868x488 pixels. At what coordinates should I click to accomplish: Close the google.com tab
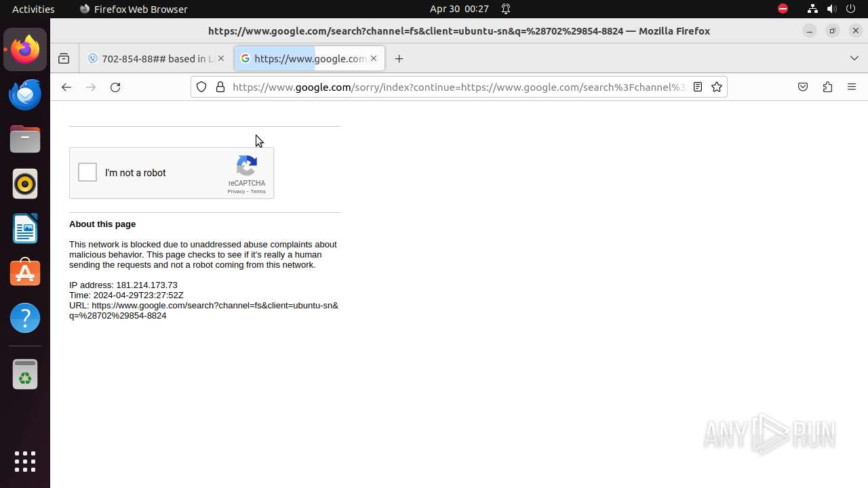[x=374, y=58]
